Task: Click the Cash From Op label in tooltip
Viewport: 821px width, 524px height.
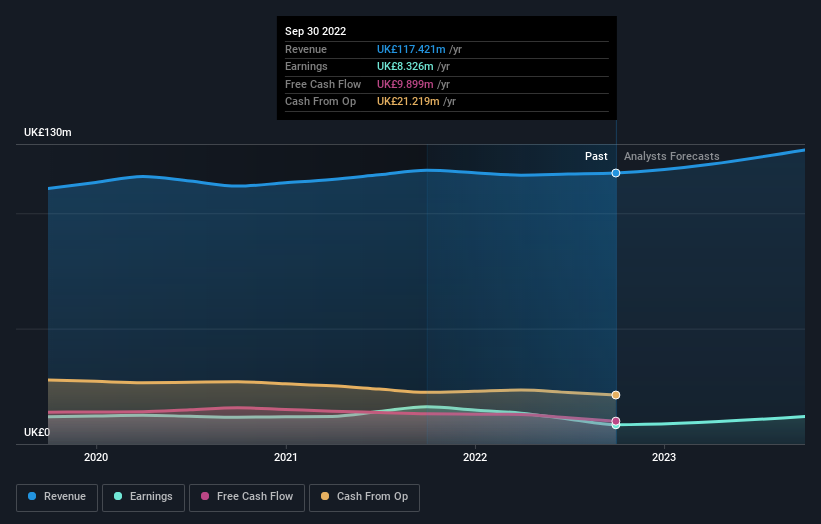Action: click(x=320, y=101)
